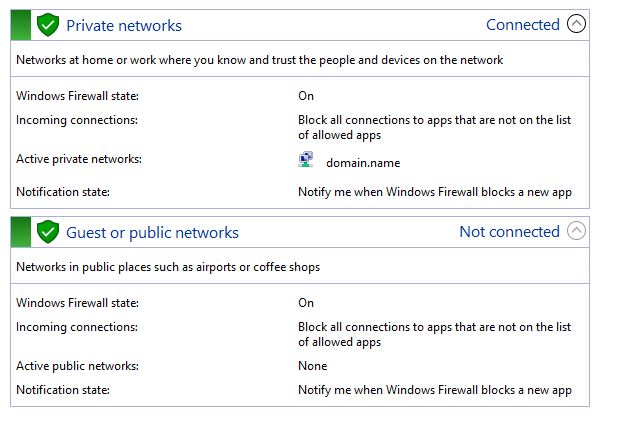Click the green status bar beside Guest networks
Screen dimensions: 621x439
[21, 232]
